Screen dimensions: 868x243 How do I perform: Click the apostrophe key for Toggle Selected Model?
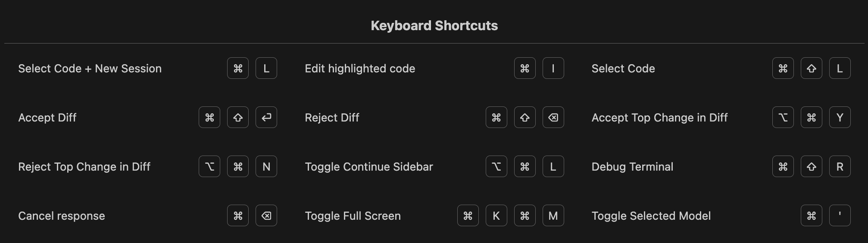840,215
